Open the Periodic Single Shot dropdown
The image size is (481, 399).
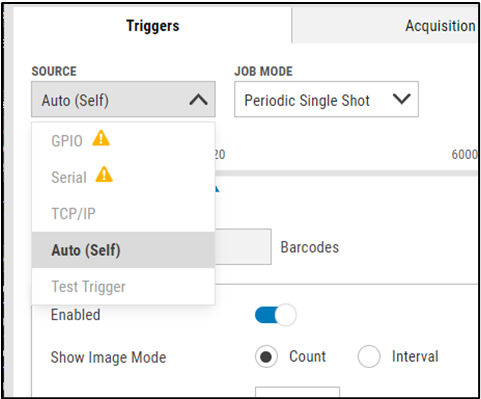click(x=326, y=99)
